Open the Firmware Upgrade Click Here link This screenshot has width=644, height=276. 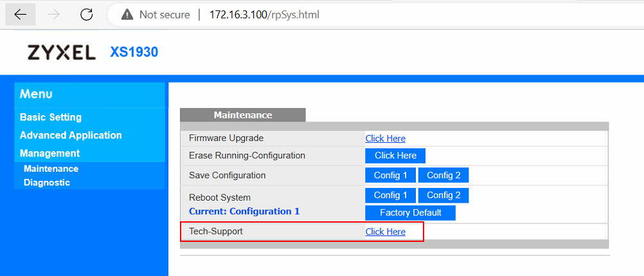(385, 138)
